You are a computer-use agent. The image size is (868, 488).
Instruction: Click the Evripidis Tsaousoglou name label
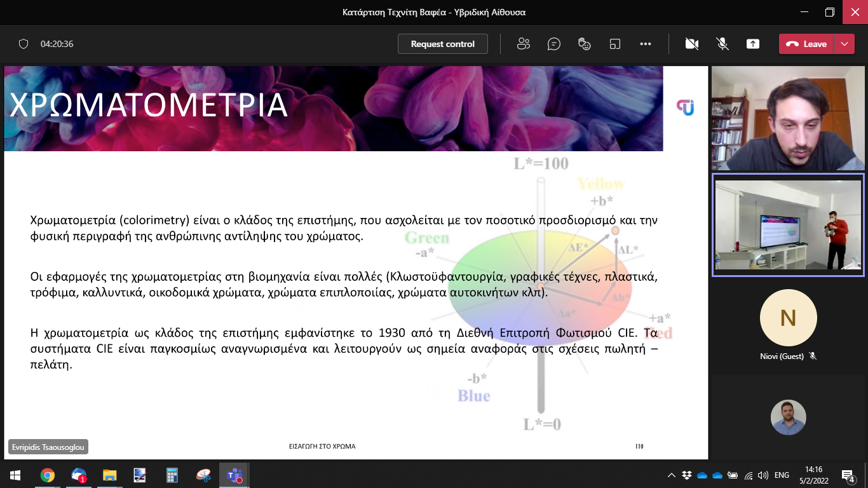(48, 447)
